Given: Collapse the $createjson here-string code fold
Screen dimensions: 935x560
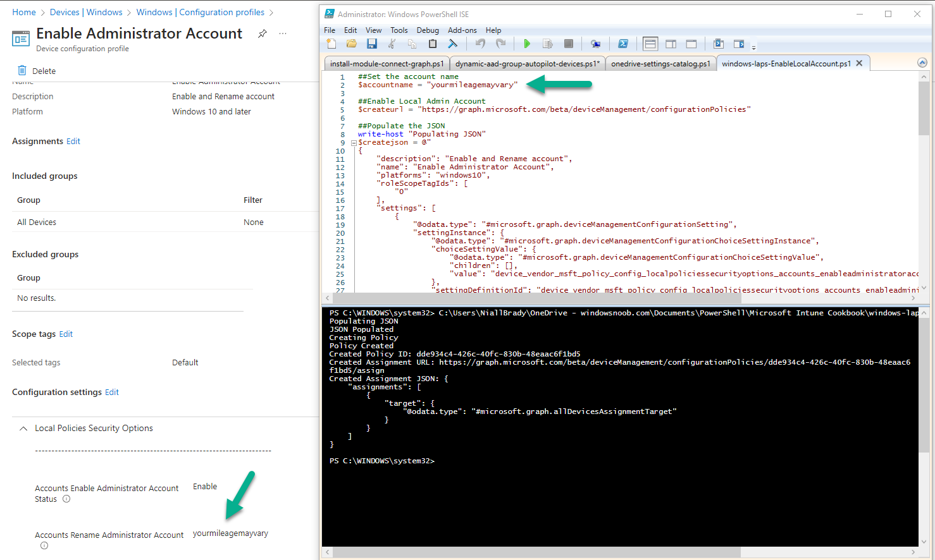Looking at the screenshot, I should [x=354, y=143].
